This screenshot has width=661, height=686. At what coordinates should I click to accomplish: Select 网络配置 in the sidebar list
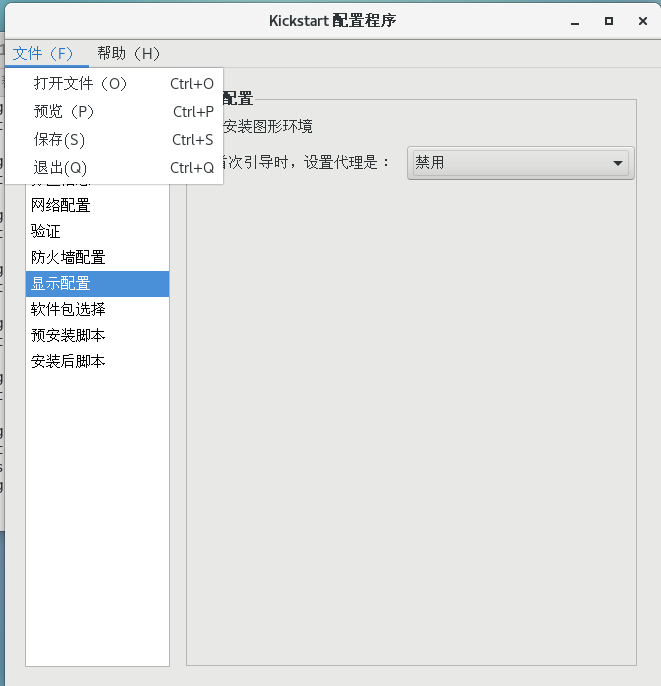(98, 205)
